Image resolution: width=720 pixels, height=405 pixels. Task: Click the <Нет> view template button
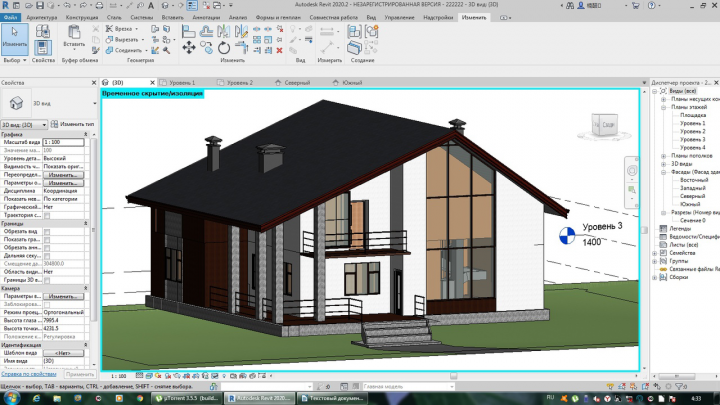click(x=63, y=353)
